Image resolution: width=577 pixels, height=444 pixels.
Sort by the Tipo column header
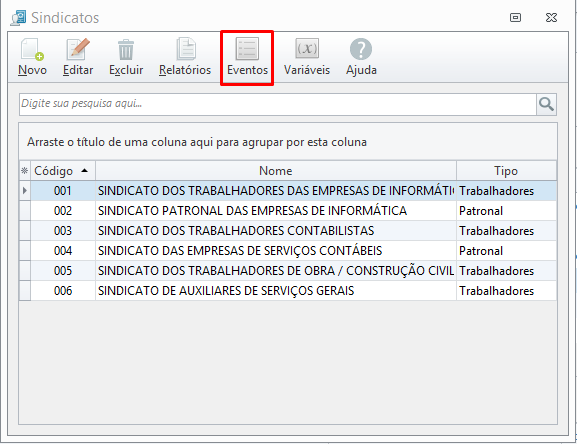[506, 171]
